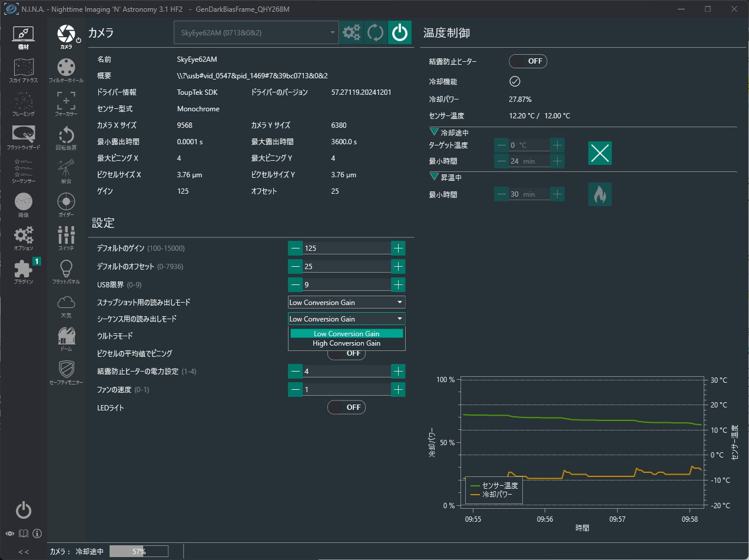749x560 pixels.
Task: Click driver version 57.27119.20241201 text
Action: coord(362,92)
